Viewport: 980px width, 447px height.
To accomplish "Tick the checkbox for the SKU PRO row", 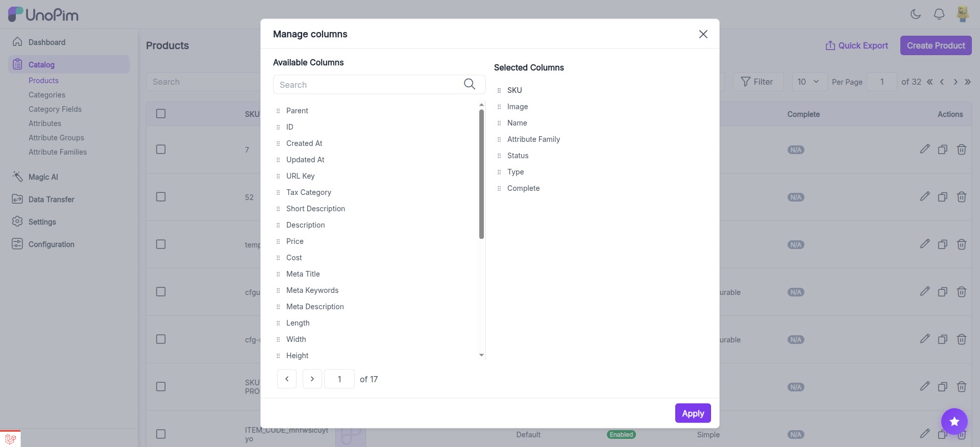I will (161, 387).
